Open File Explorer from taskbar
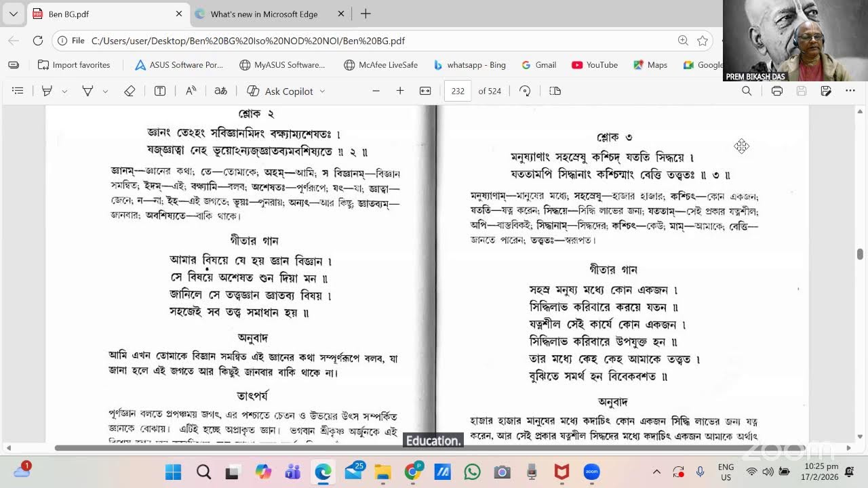868x488 pixels. click(382, 472)
